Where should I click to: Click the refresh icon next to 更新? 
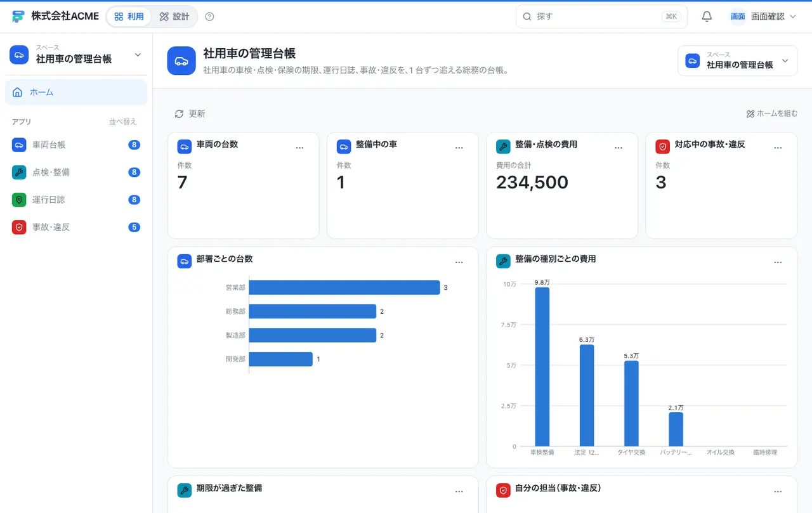click(180, 114)
